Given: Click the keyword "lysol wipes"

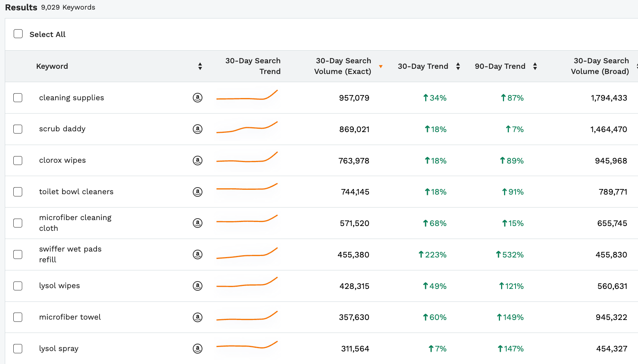Looking at the screenshot, I should (59, 286).
